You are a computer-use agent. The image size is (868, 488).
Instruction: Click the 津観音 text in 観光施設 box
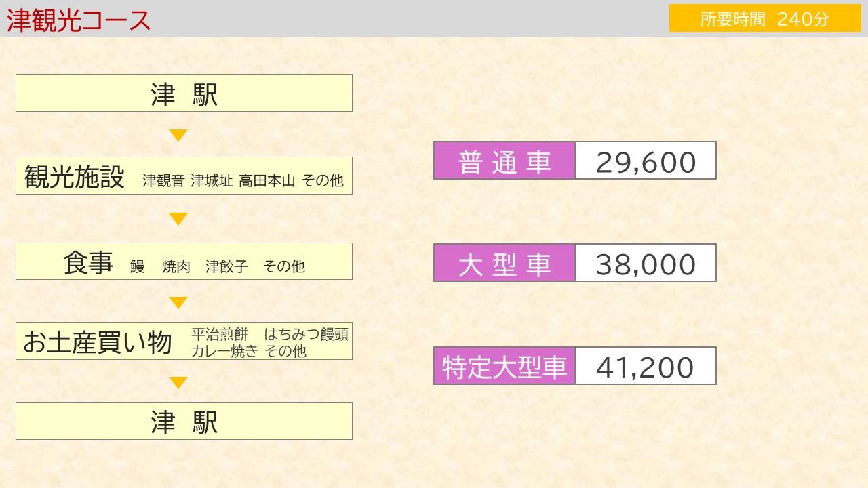163,181
